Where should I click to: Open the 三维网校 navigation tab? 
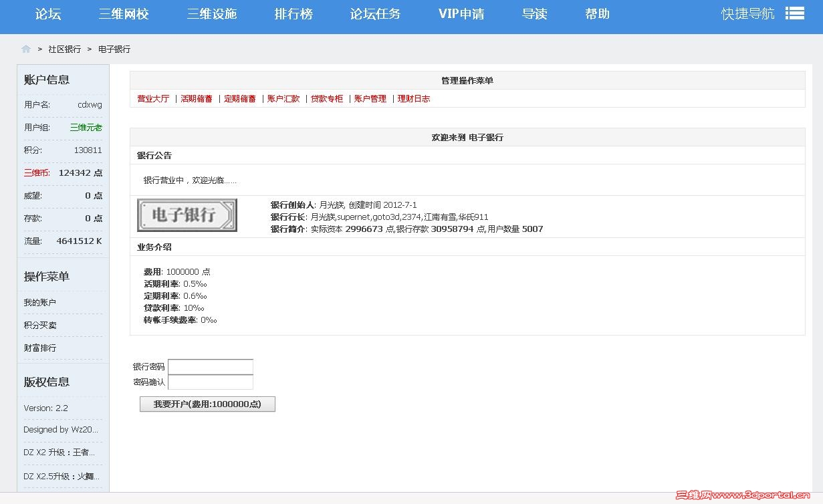pos(124,14)
